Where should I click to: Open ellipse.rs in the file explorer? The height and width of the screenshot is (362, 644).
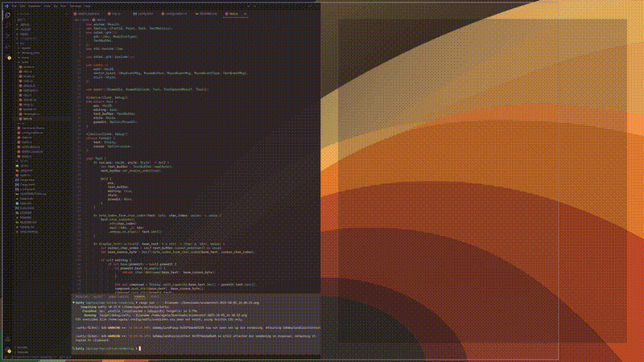(29, 86)
